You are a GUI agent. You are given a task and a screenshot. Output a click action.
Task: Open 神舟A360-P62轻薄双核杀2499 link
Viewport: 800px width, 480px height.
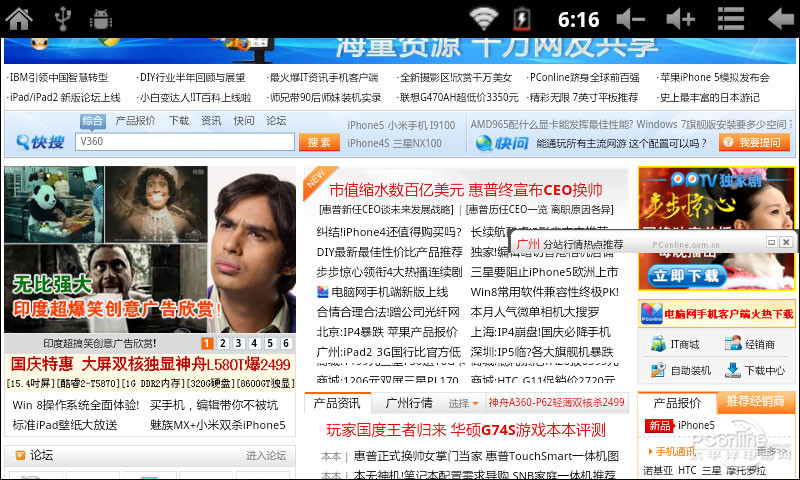556,402
